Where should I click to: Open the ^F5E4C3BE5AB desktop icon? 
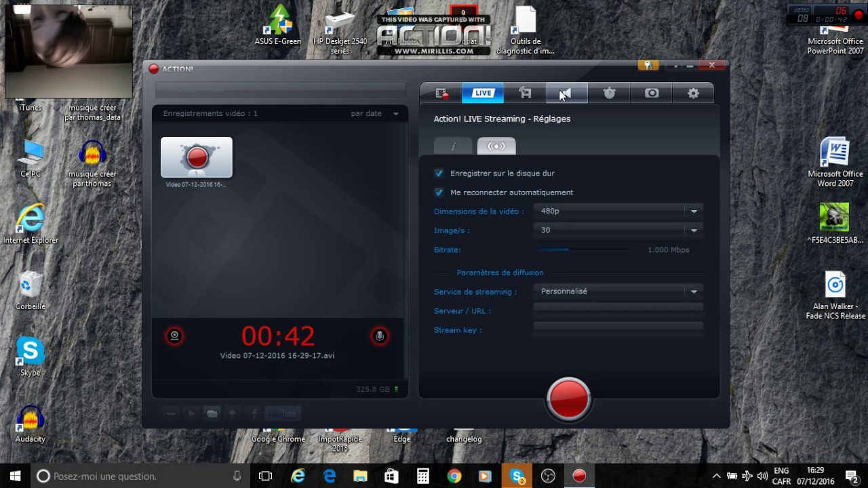click(835, 224)
